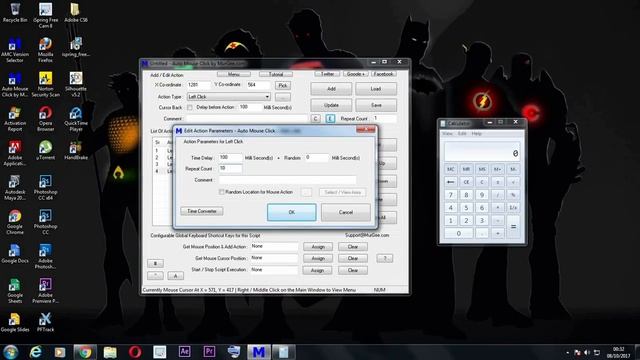640x360 pixels.
Task: Select Google Sheets desktop icon
Action: point(15,291)
